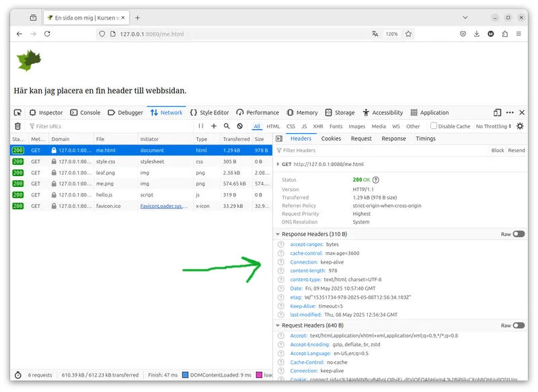The image size is (538, 392).
Task: Open the Firefox hamburger menu
Action: tap(518, 34)
